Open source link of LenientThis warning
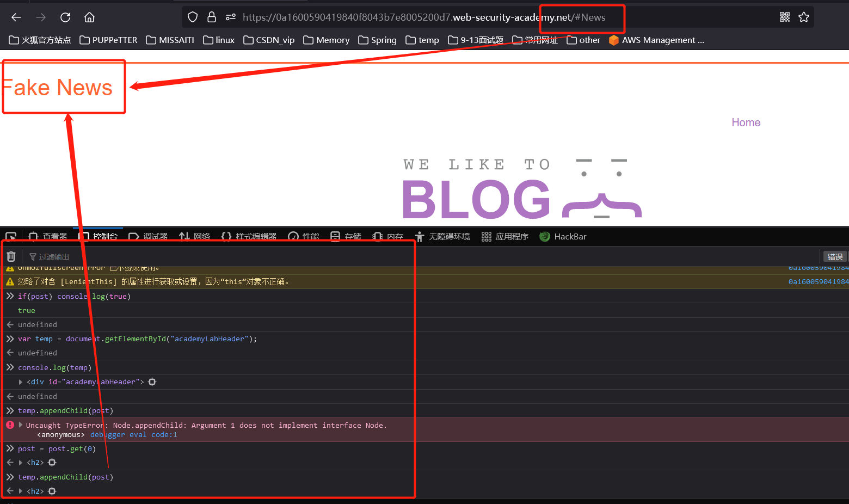 pos(819,282)
